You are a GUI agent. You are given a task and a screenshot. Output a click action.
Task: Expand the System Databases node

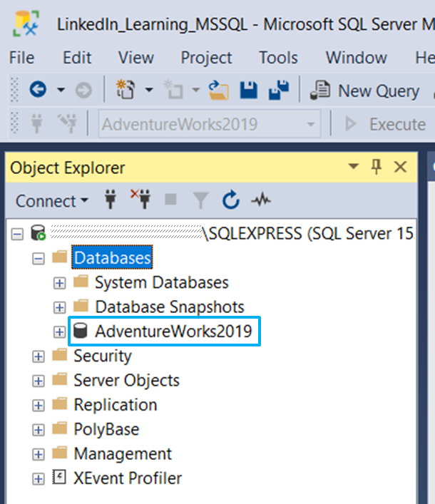(59, 283)
